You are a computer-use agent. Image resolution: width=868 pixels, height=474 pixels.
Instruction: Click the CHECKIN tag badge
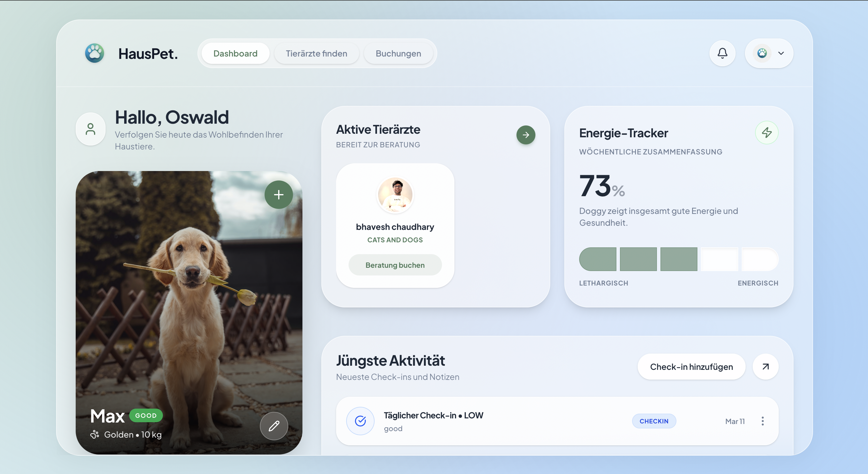[654, 421]
